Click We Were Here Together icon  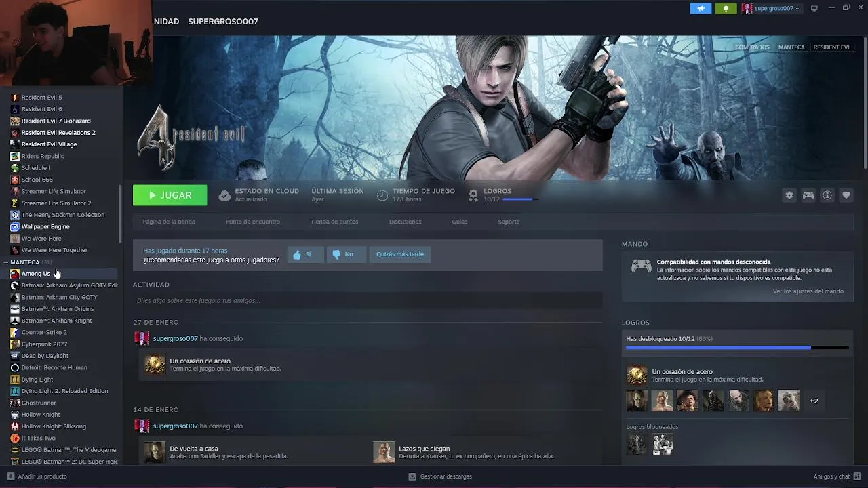[x=15, y=250]
